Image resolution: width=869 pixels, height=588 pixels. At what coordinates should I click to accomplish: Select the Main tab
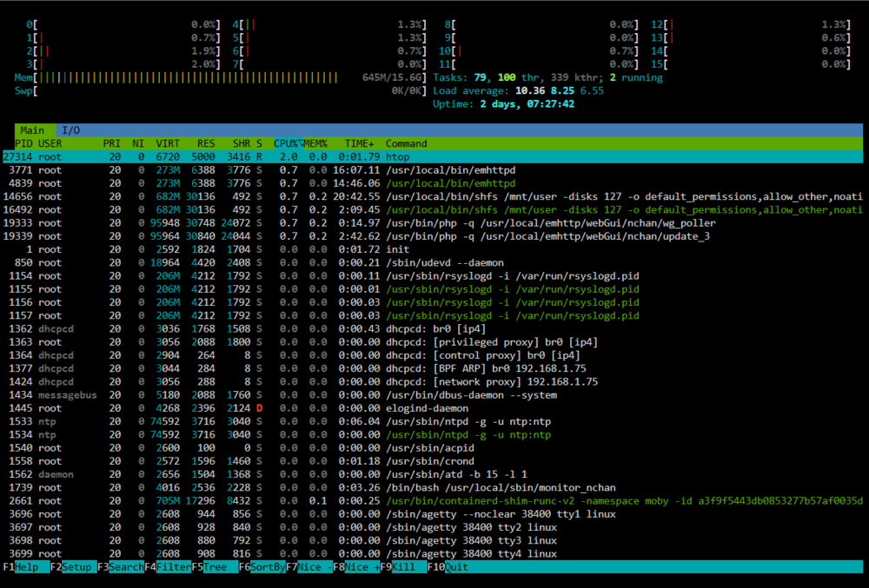tap(32, 130)
